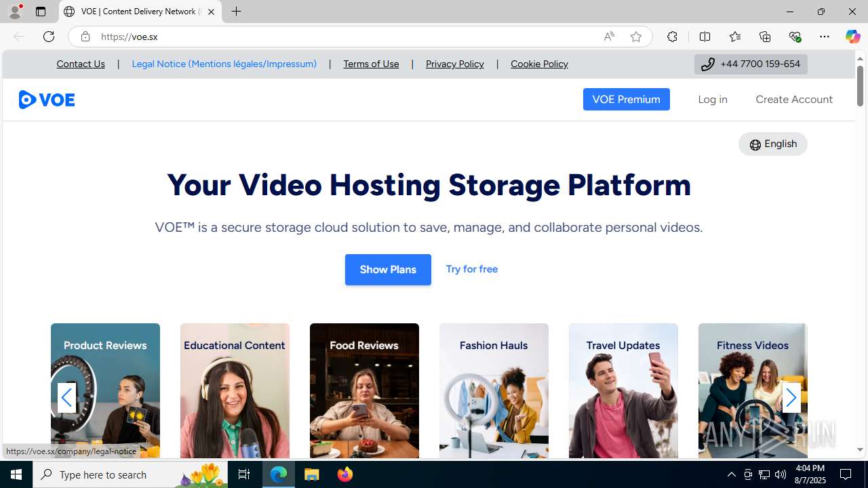Open the Contact Us page

(81, 64)
